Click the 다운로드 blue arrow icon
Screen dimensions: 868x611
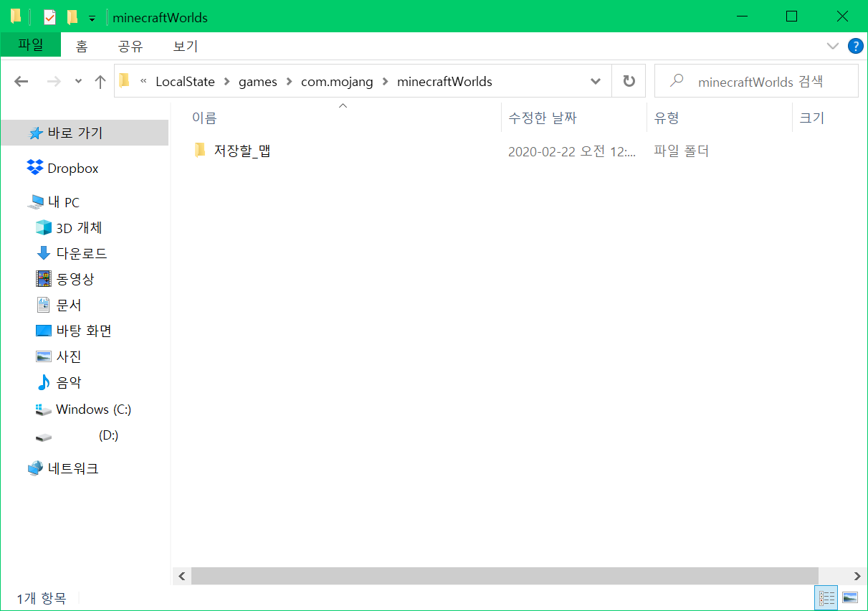point(44,253)
